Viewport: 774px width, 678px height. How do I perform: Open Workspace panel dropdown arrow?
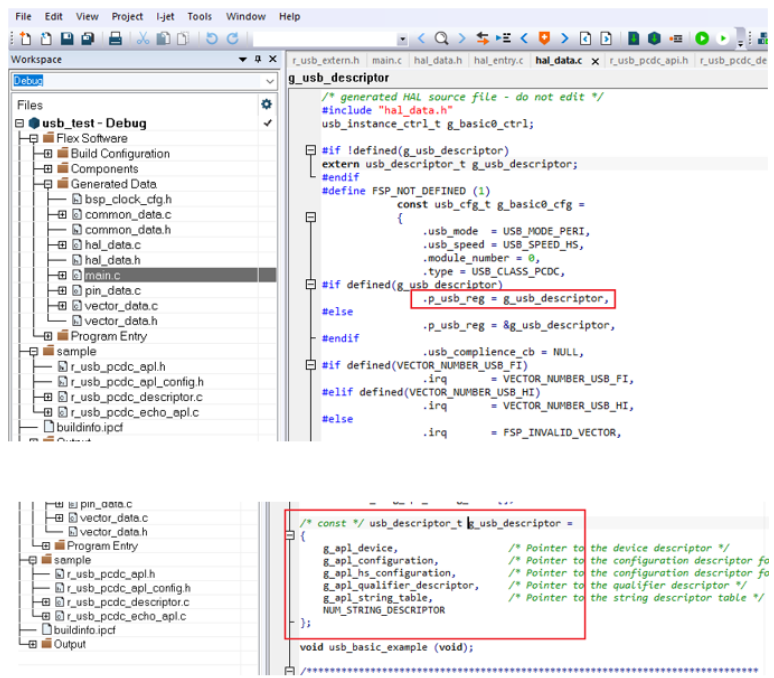click(x=242, y=60)
